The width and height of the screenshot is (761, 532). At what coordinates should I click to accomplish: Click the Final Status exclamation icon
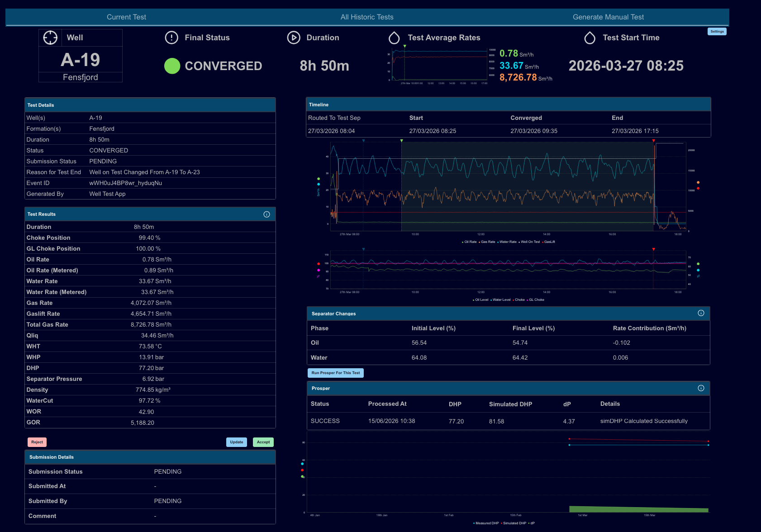171,38
